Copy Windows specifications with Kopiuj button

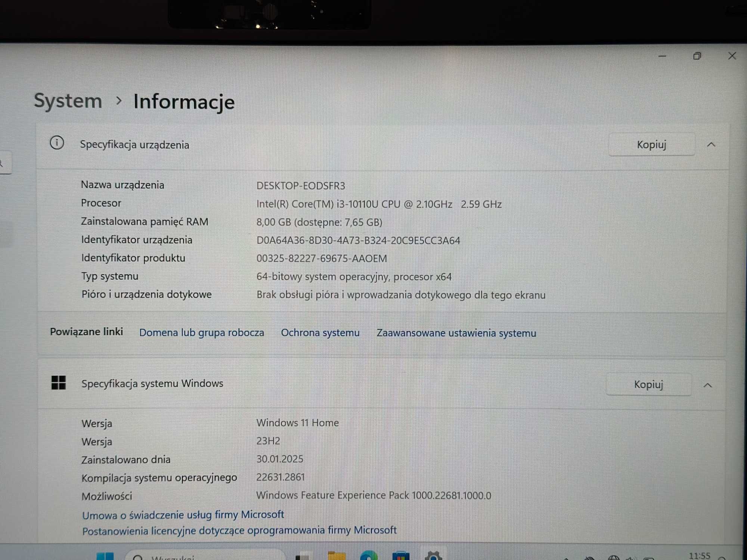pos(648,385)
